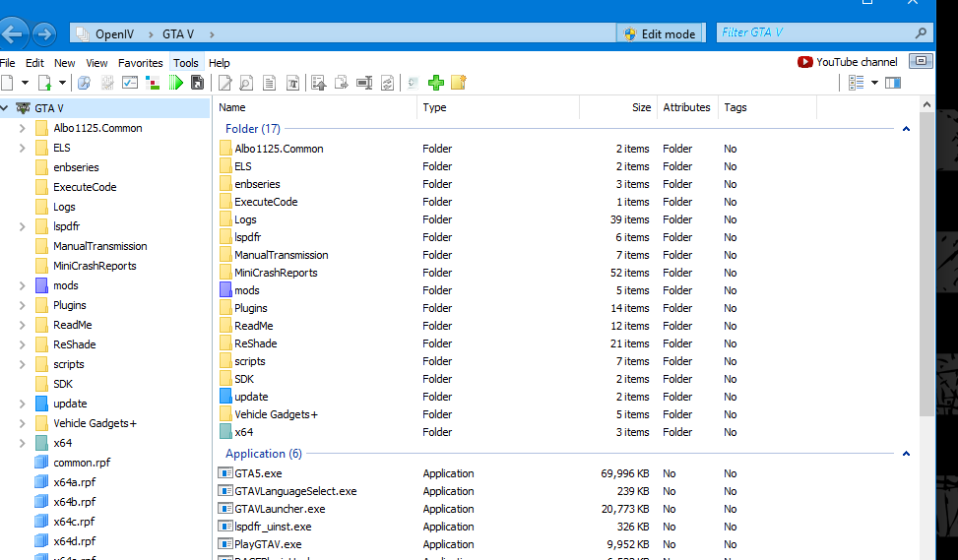Image resolution: width=958 pixels, height=560 pixels.
Task: Open the File menu
Action: 7,63
